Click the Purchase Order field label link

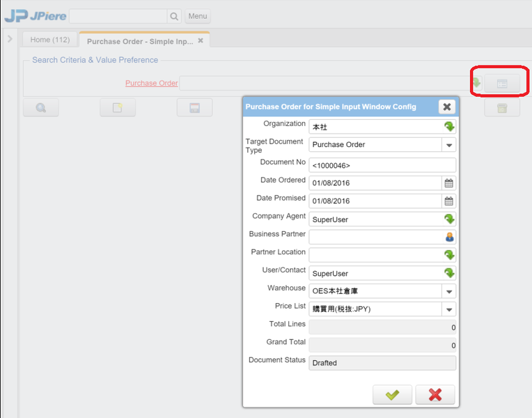point(151,84)
